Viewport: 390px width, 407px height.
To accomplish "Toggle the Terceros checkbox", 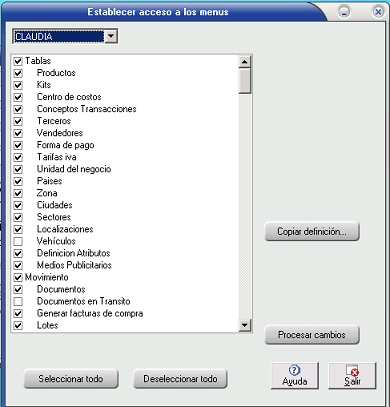I will 18,121.
